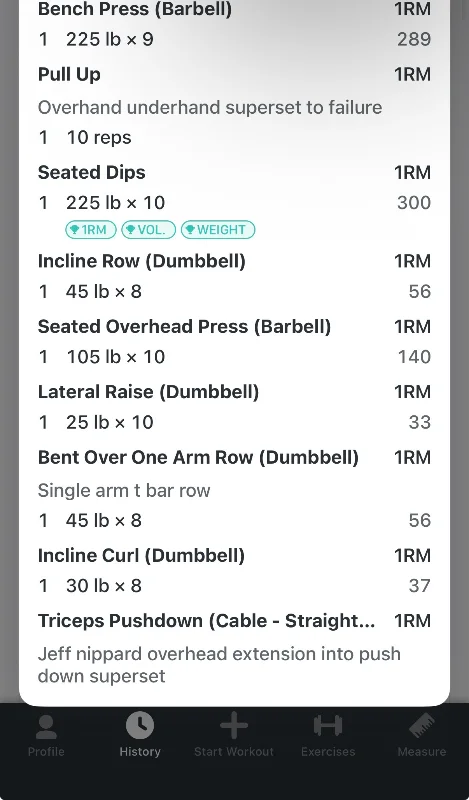The image size is (469, 800).
Task: Select Incline Row (Dumbbell) exercise title
Action: pos(142,261)
